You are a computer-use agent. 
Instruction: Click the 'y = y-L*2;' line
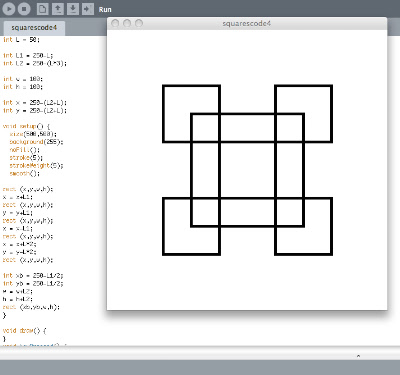click(x=19, y=252)
